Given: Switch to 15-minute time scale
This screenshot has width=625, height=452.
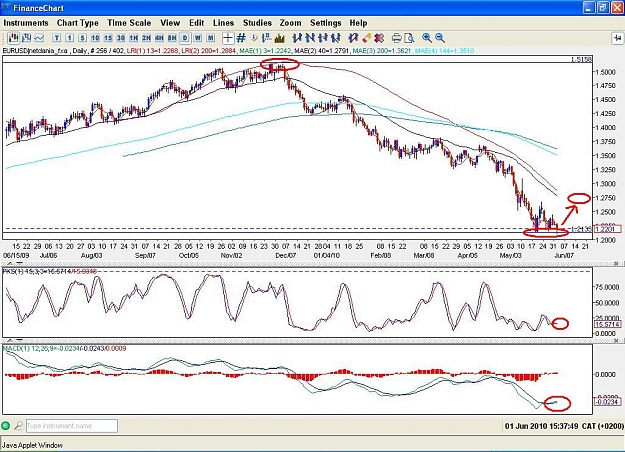Looking at the screenshot, I should coord(108,38).
